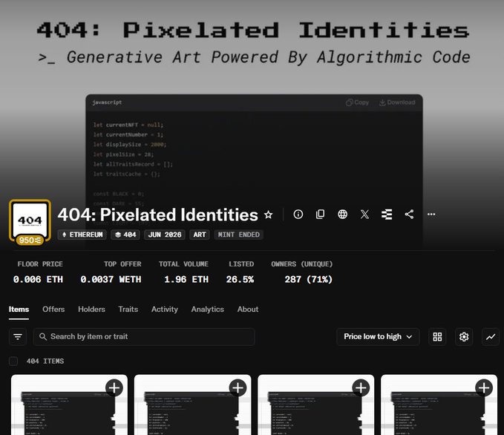Click the TOTAL VOLUME label
504x435 pixels.
pyautogui.click(x=183, y=264)
